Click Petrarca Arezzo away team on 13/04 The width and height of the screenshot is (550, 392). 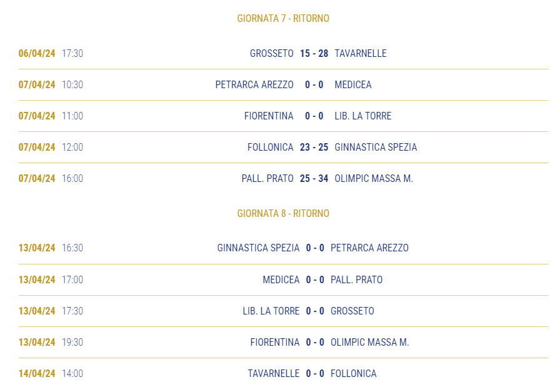click(x=370, y=248)
